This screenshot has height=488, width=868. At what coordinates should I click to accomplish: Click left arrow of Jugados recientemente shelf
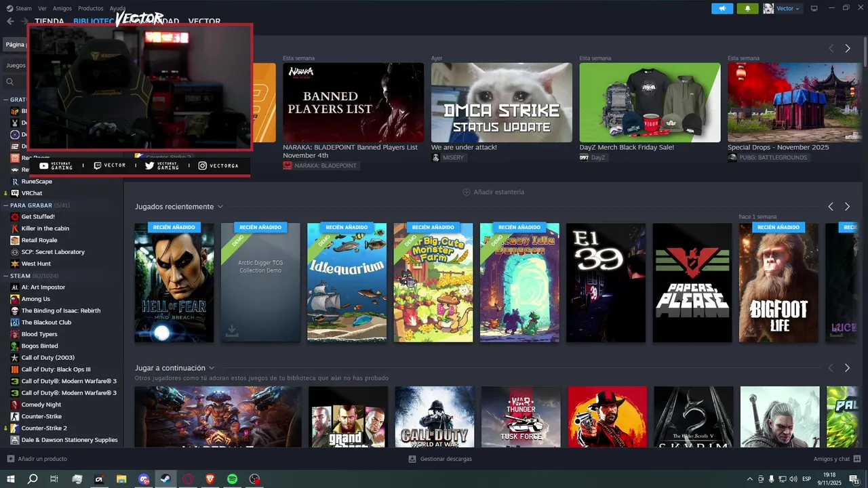point(831,206)
